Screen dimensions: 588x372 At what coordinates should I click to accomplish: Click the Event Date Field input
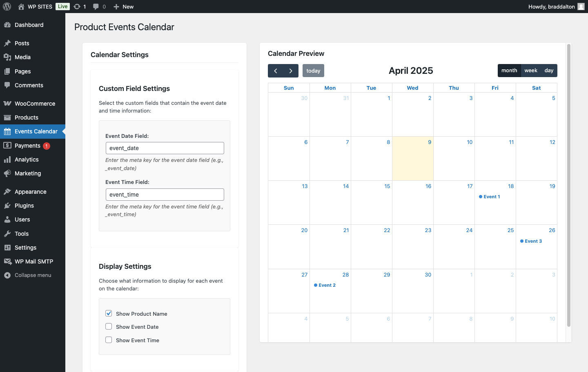[165, 148]
